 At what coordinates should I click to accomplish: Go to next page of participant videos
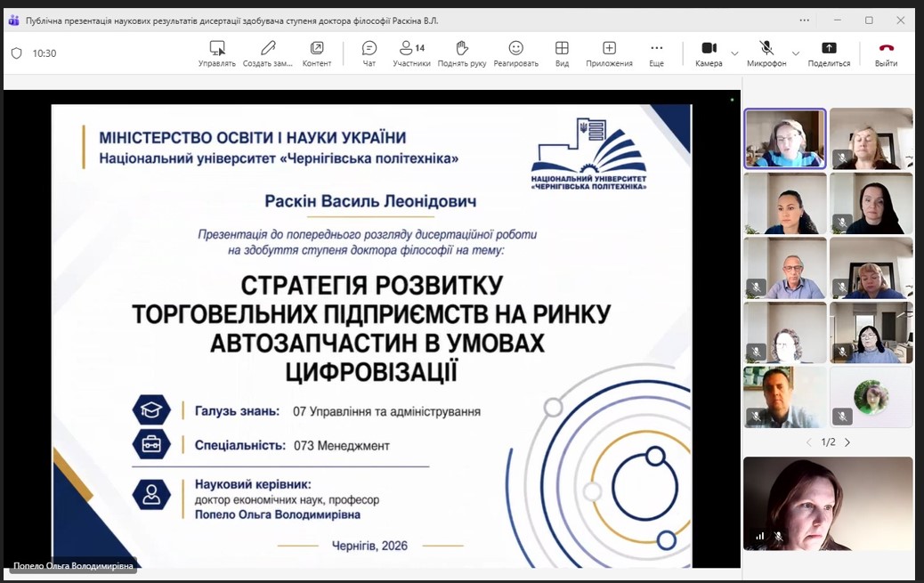[x=847, y=442]
